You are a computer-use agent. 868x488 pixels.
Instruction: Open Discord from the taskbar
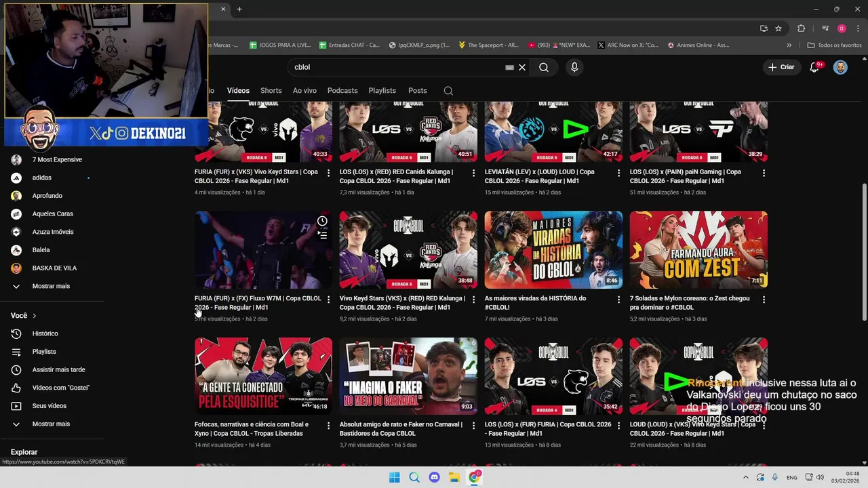click(x=434, y=477)
